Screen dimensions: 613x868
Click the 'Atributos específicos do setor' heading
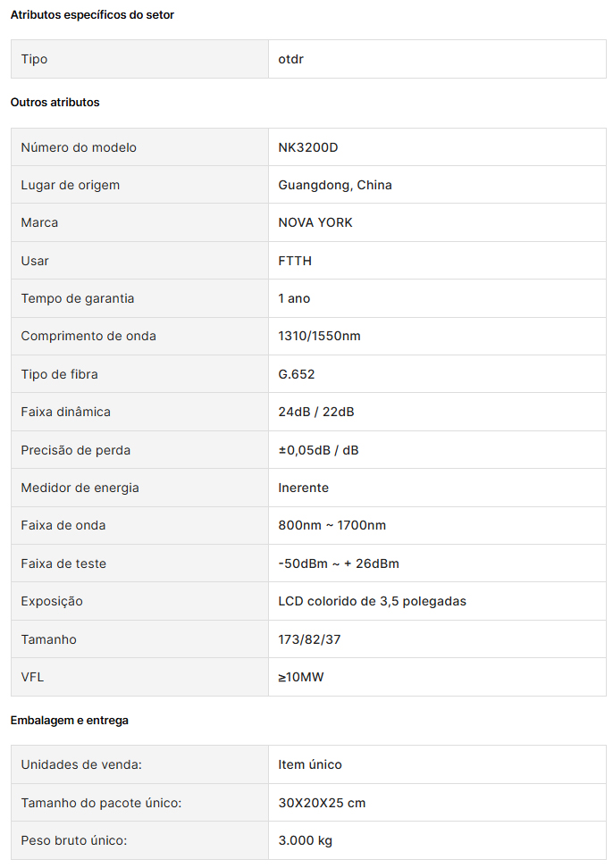(92, 15)
